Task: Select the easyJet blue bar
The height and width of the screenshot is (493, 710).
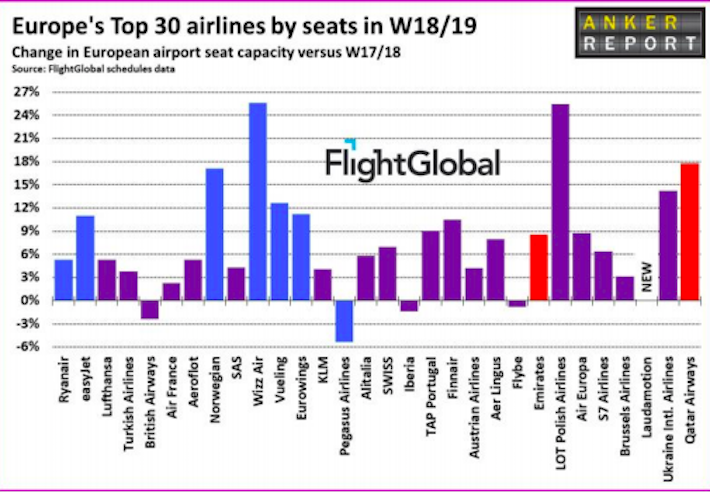Action: coord(85,258)
